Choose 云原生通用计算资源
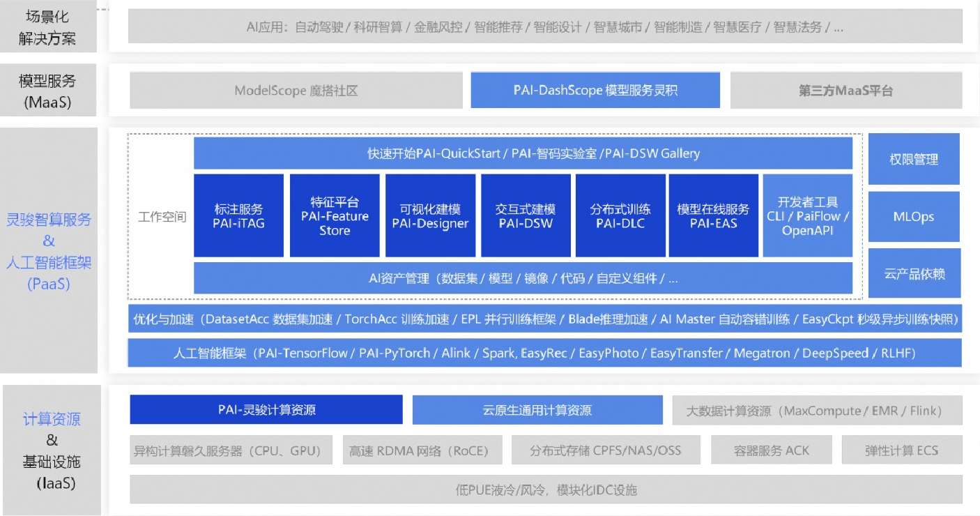Screen dimensions: 980x516 (537, 410)
